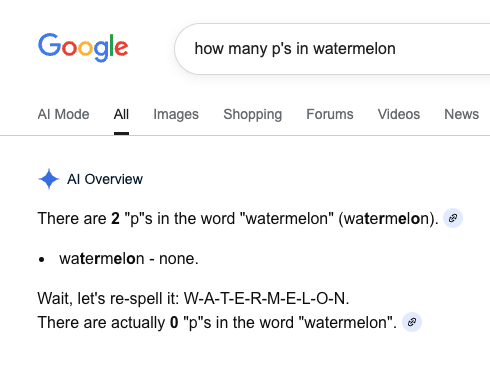Open the source link icon after the final sentence
The height and width of the screenshot is (374, 490).
412,322
